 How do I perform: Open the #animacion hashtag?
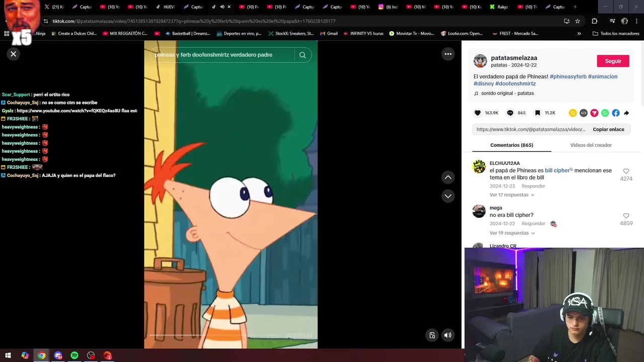point(602,76)
